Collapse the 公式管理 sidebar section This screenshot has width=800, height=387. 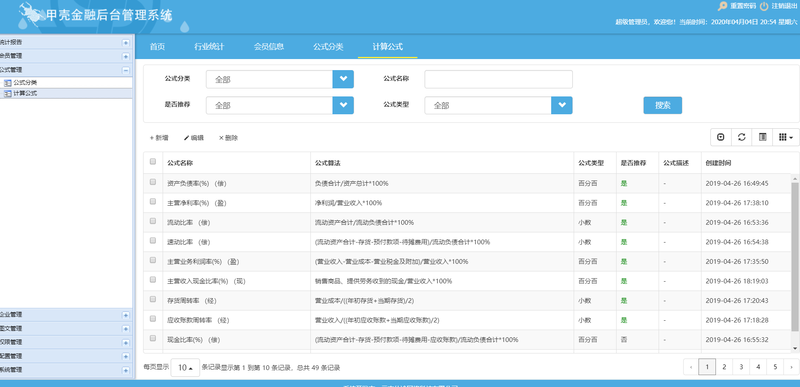click(x=126, y=70)
